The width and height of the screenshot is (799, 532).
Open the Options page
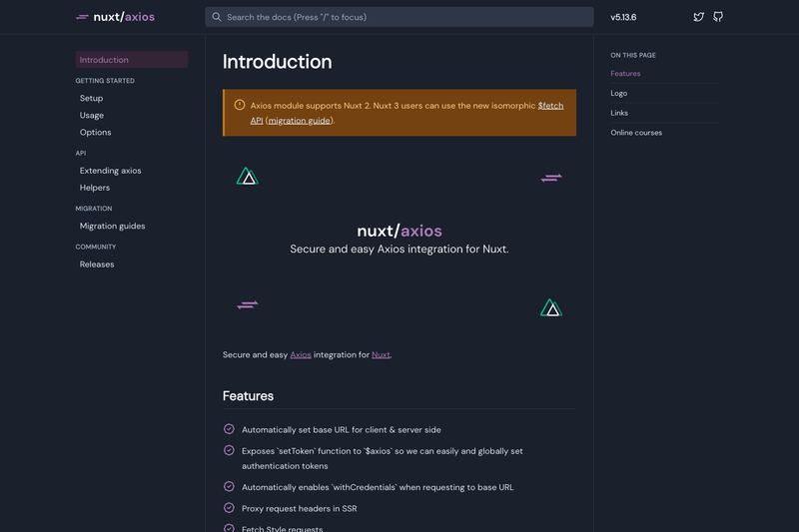pos(95,133)
